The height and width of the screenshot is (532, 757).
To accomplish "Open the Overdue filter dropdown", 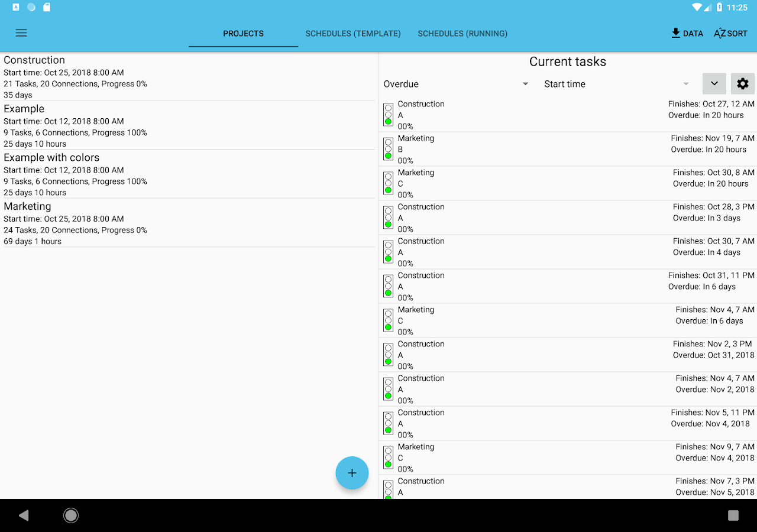I will point(455,83).
